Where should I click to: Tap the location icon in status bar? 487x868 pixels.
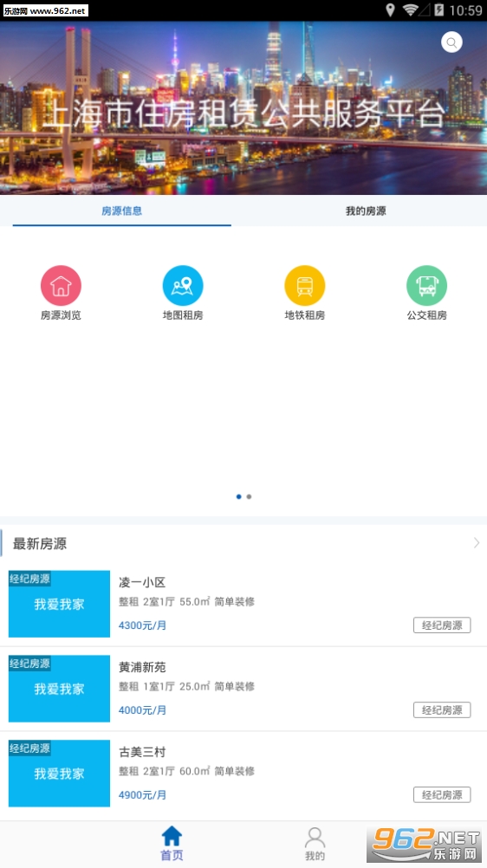pyautogui.click(x=390, y=10)
